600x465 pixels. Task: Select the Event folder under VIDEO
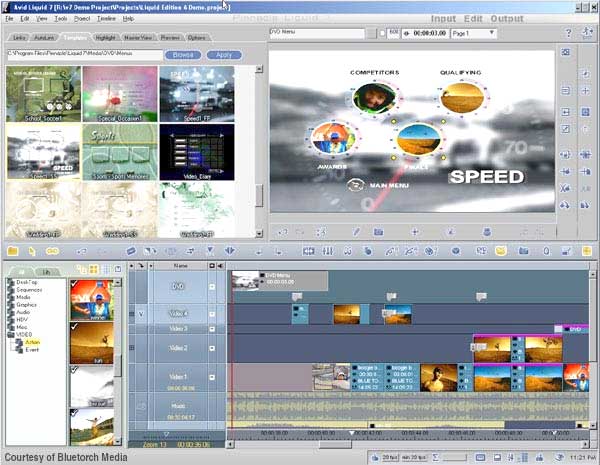[32, 349]
